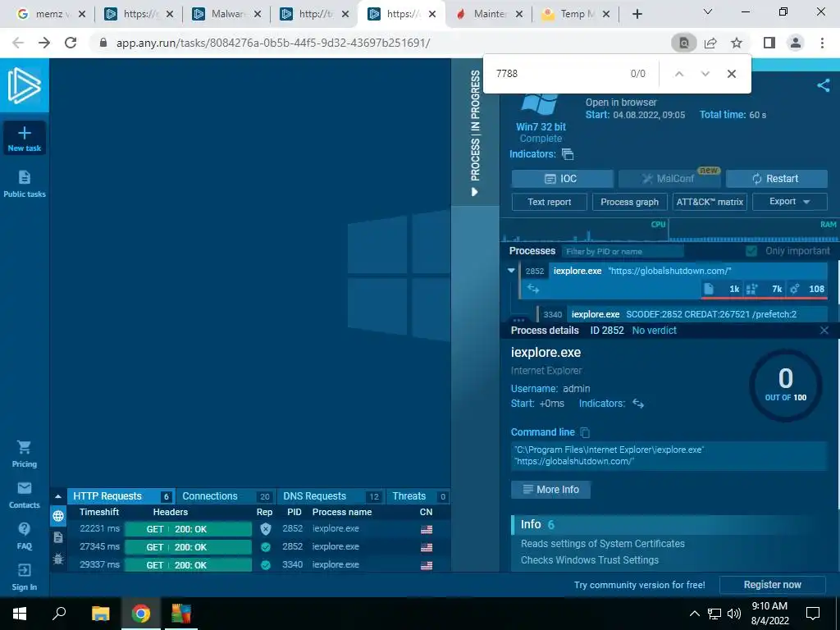
Task: Open the IOC button
Action: click(x=563, y=179)
